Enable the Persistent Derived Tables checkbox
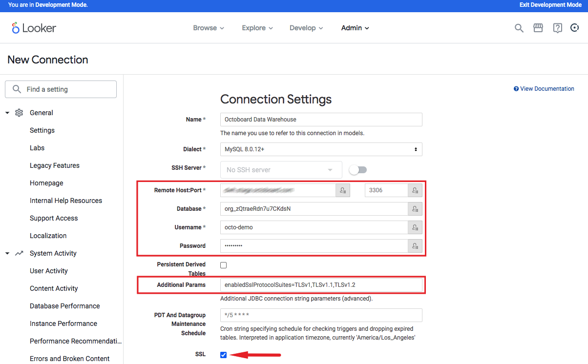Screen dimensions: 588x364 (x=224, y=265)
